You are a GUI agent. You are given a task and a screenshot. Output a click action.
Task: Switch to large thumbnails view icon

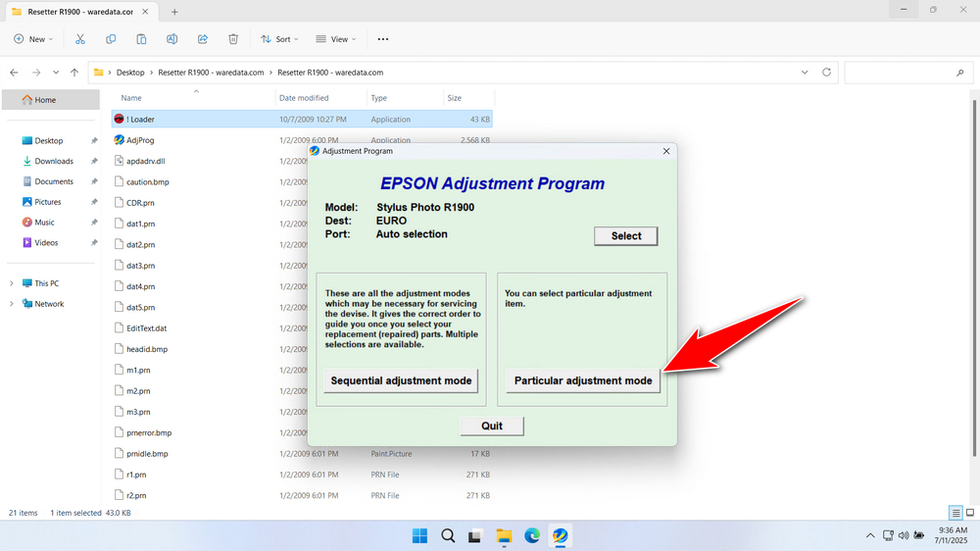coord(970,513)
